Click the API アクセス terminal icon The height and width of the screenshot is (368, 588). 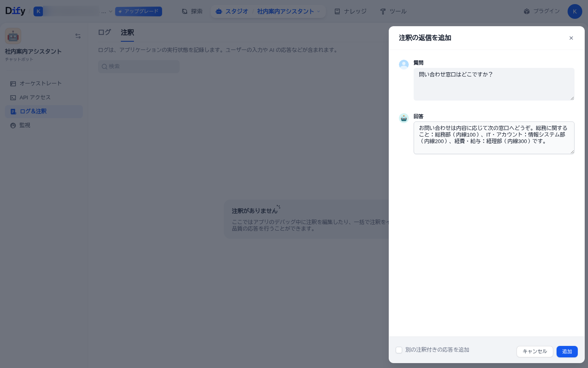(13, 98)
